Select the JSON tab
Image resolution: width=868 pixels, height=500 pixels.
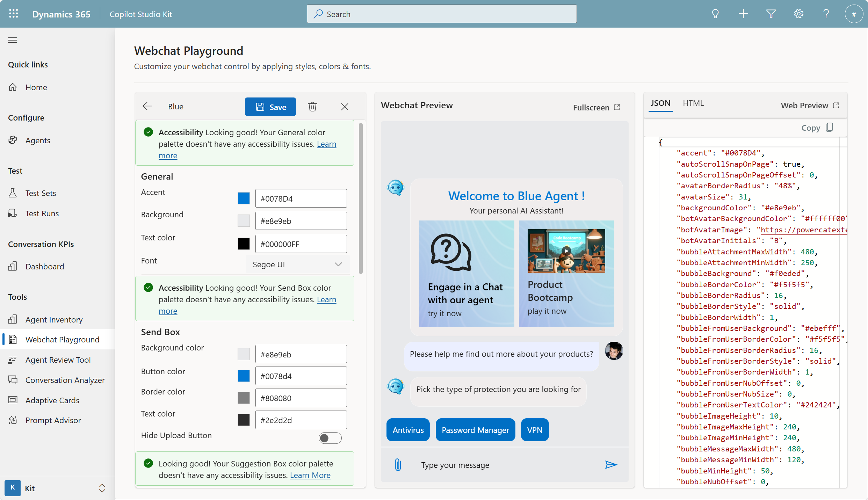point(660,103)
